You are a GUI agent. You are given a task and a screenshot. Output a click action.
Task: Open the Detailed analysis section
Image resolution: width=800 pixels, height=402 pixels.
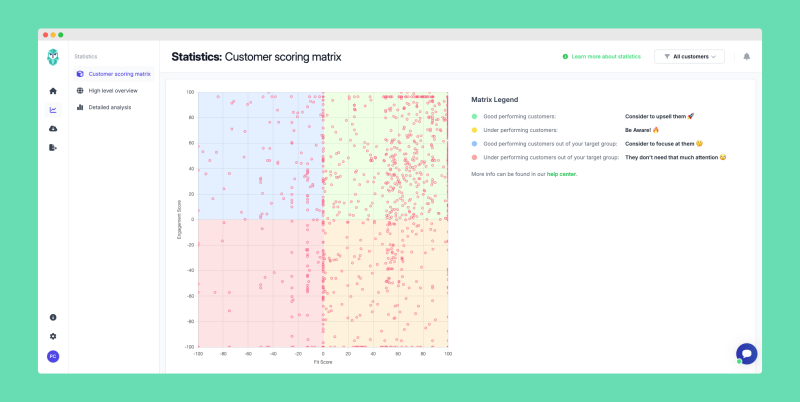point(110,107)
